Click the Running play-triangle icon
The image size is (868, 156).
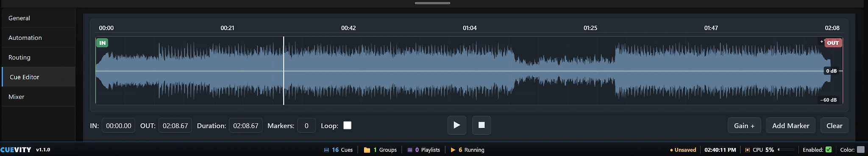453,150
